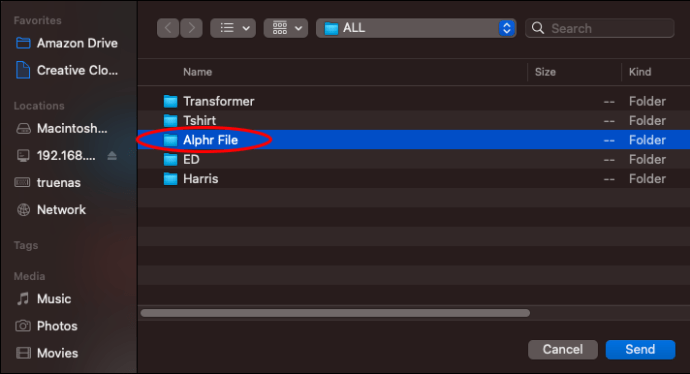Open the item grouping dropdown
This screenshot has height=374, width=690.
(286, 28)
